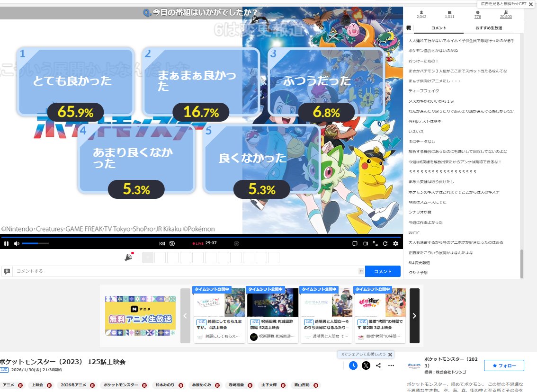Click the 上映会 tag
537x392 pixels.
37,385
